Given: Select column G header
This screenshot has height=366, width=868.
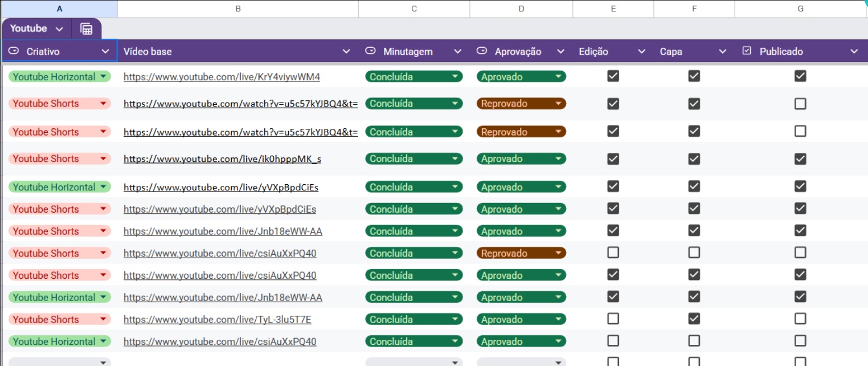Looking at the screenshot, I should tap(800, 9).
